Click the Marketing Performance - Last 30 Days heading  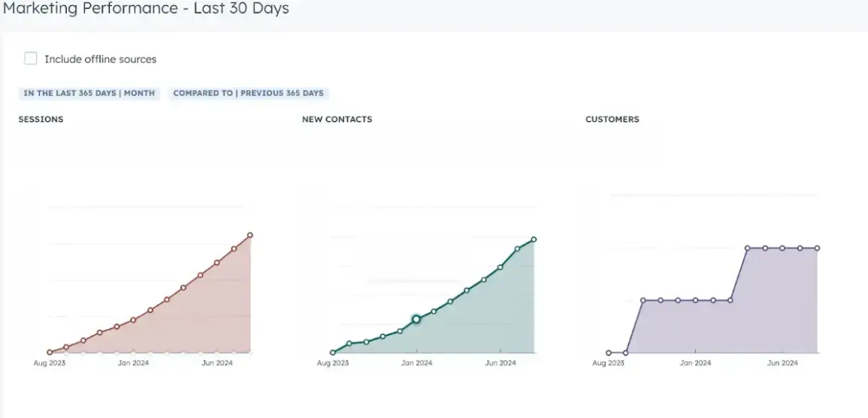click(146, 8)
